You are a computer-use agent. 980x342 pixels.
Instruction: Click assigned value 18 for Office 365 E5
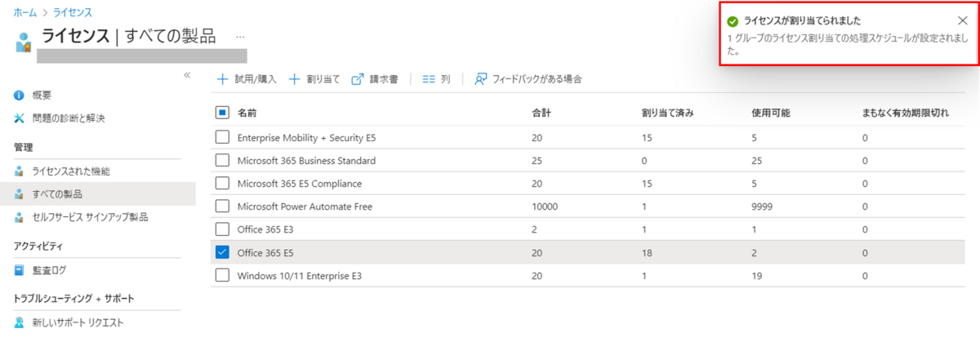click(x=647, y=253)
